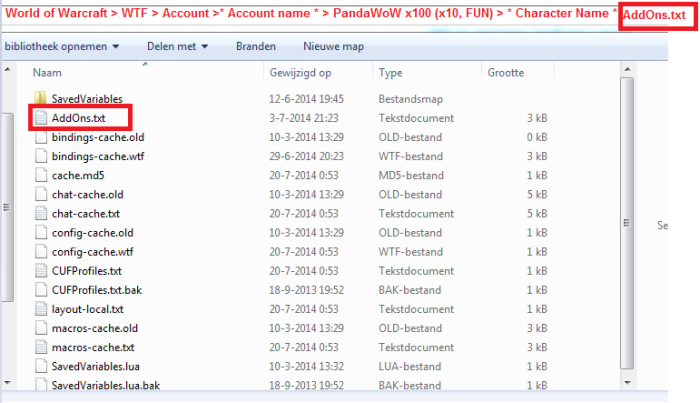The height and width of the screenshot is (403, 700).
Task: Sort files by Type column
Action: pyautogui.click(x=390, y=73)
